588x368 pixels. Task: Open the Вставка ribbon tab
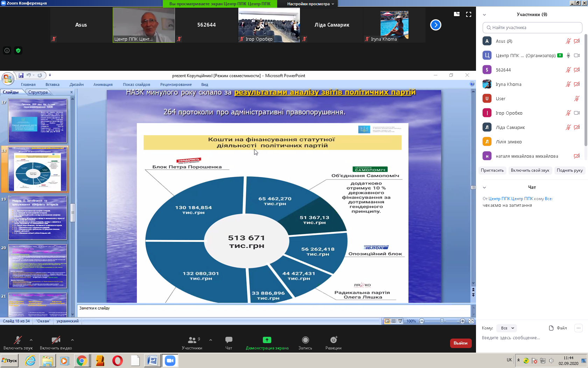52,84
